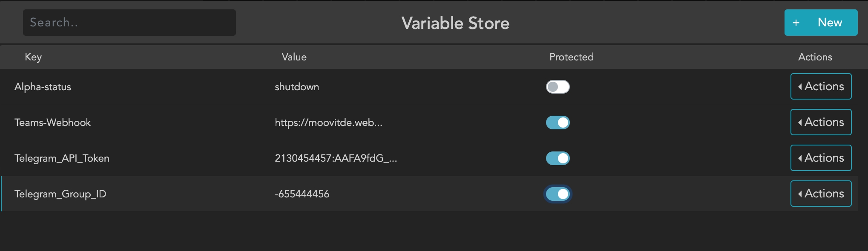Click the Actions column header
868x251 pixels.
coord(815,57)
